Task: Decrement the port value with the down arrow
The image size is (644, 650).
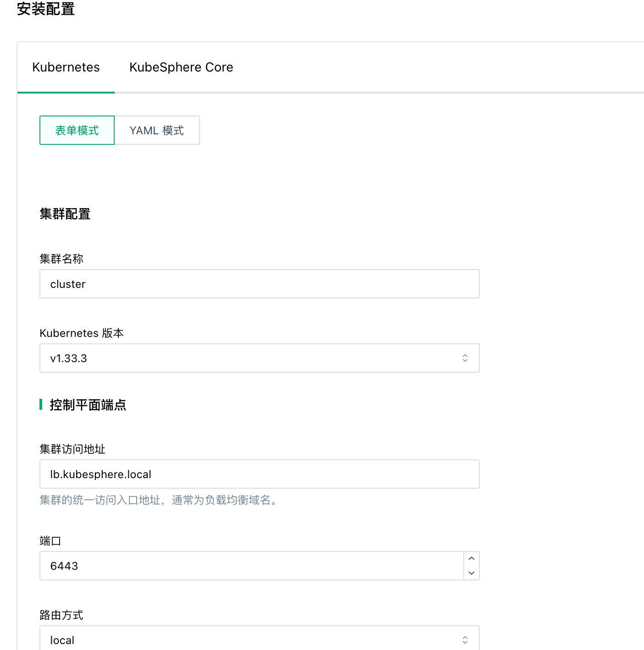Action: tap(471, 573)
